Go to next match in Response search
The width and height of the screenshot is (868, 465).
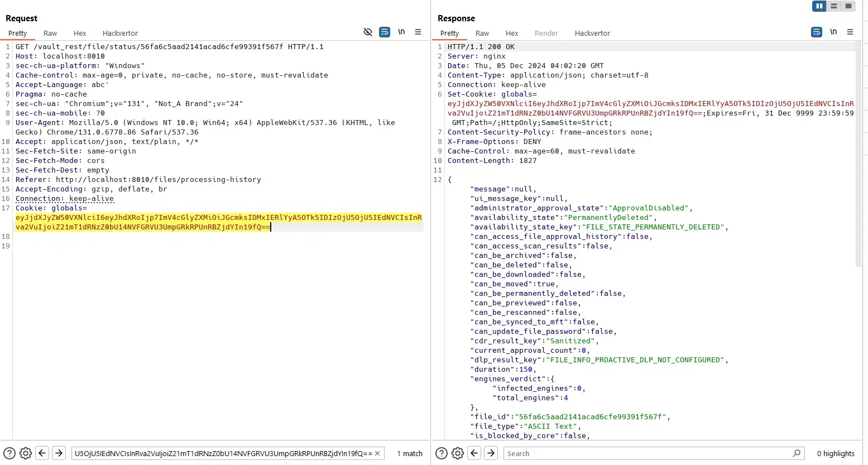click(x=491, y=453)
